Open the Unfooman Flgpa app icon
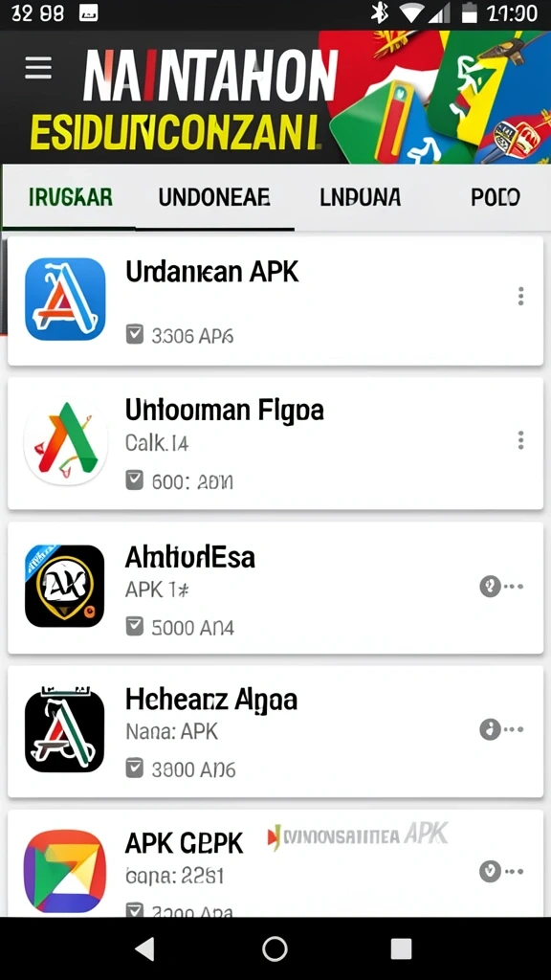The image size is (551, 980). [x=65, y=442]
